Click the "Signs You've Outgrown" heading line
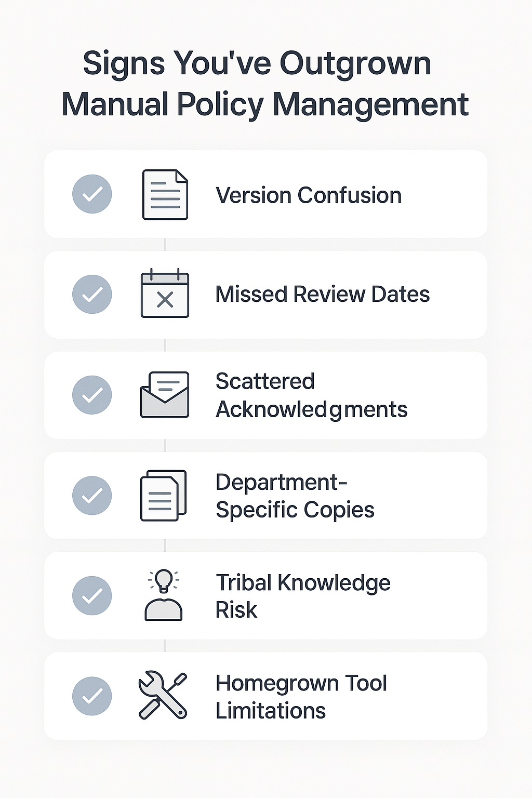The image size is (532, 798). [257, 64]
